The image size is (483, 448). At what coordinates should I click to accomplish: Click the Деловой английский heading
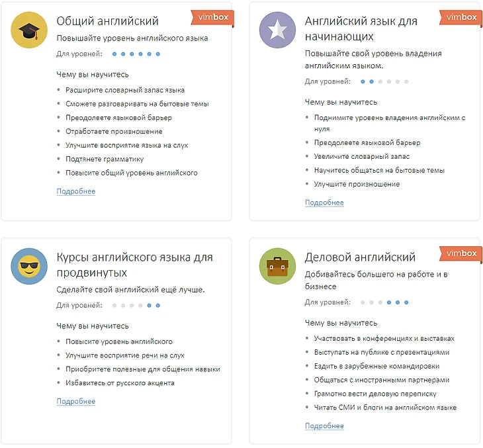360,257
